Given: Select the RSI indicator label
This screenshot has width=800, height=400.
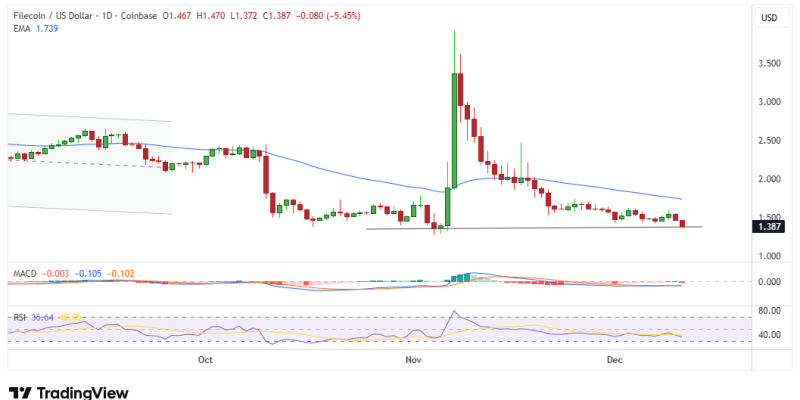Looking at the screenshot, I should click(17, 317).
